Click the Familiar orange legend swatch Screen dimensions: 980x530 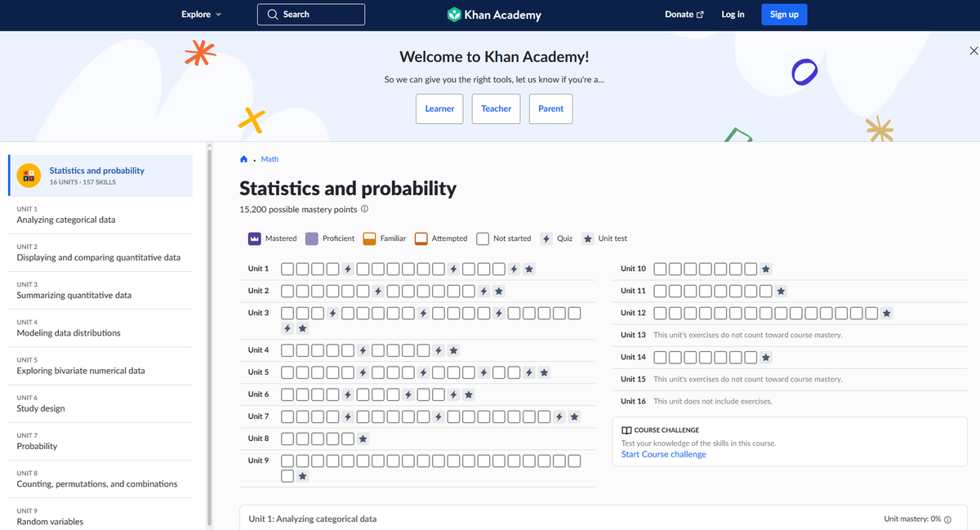[x=369, y=238]
